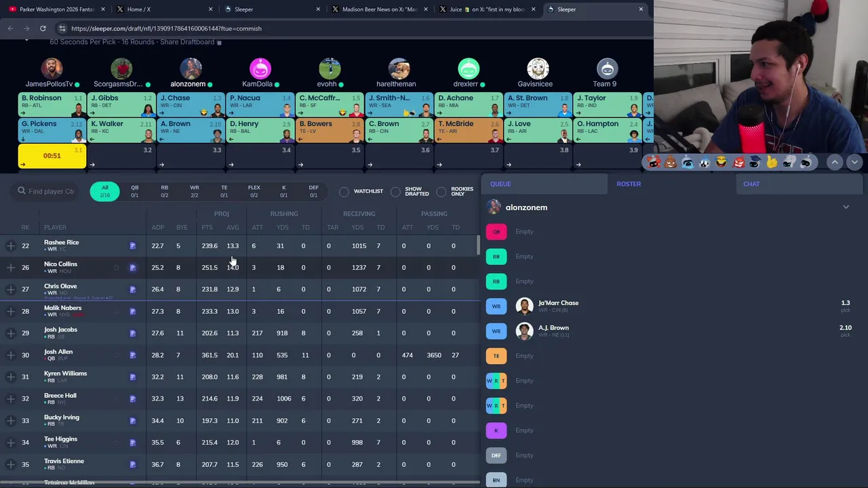Add Nico Collins to queue with plus icon
This screenshot has width=868, height=488.
(11, 267)
